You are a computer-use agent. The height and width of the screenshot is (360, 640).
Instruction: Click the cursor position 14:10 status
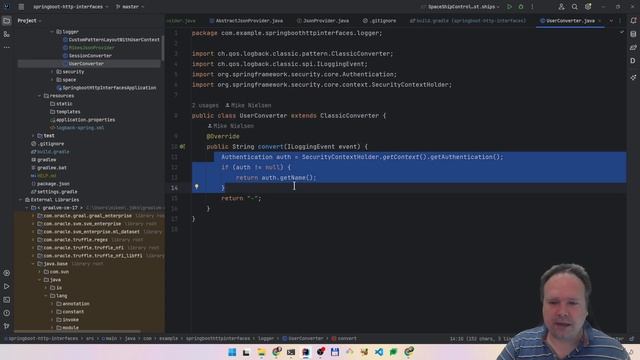point(456,339)
